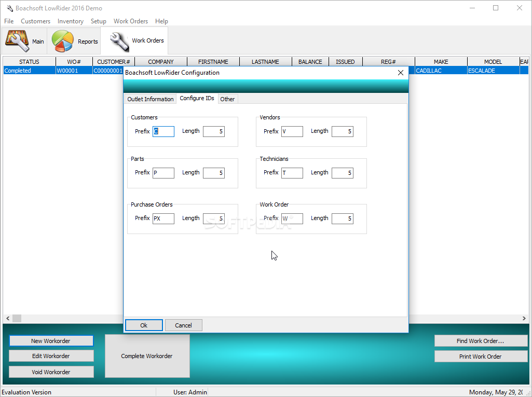Select the CADILLAC make cell
Image resolution: width=532 pixels, height=397 pixels.
pos(441,71)
